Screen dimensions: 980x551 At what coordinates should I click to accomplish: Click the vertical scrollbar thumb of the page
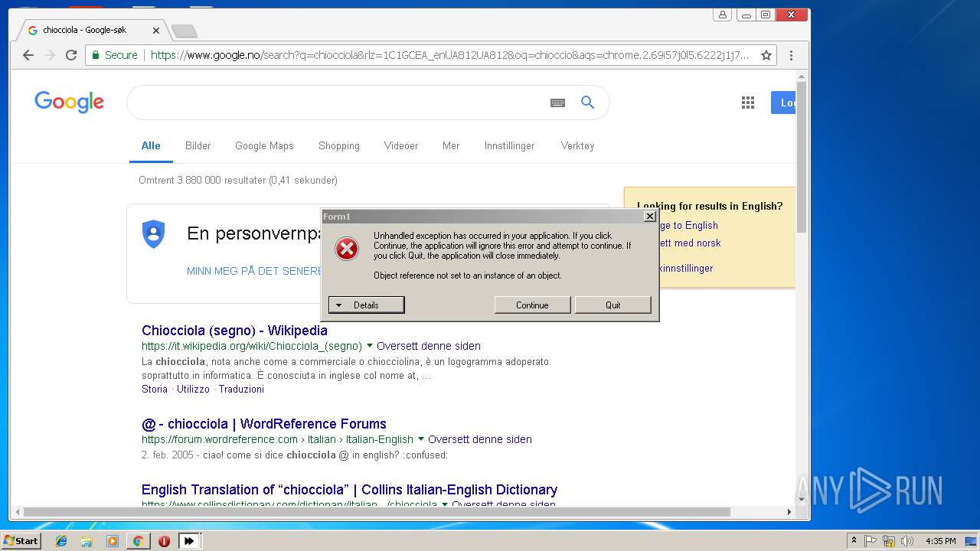click(x=802, y=156)
